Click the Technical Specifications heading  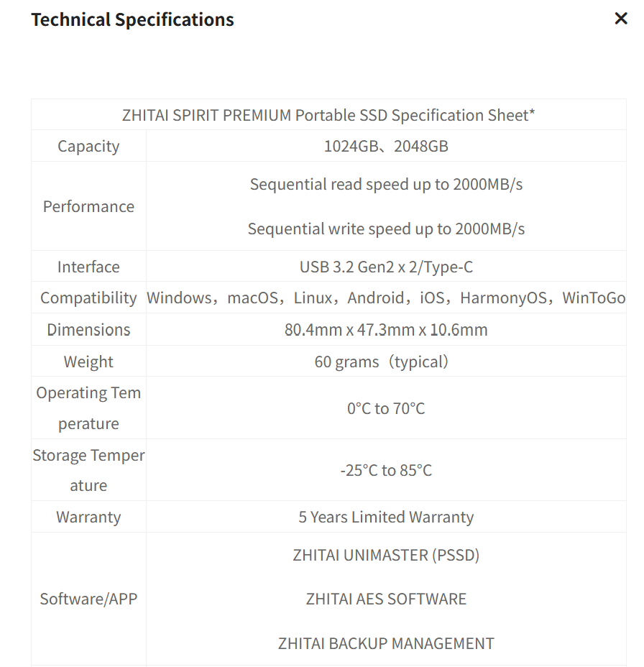(132, 19)
